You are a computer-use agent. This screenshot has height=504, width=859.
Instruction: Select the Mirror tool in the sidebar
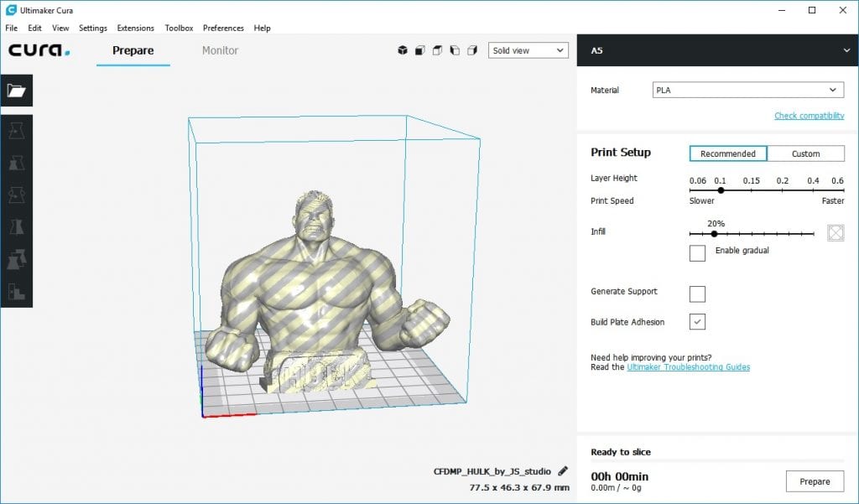pos(17,226)
